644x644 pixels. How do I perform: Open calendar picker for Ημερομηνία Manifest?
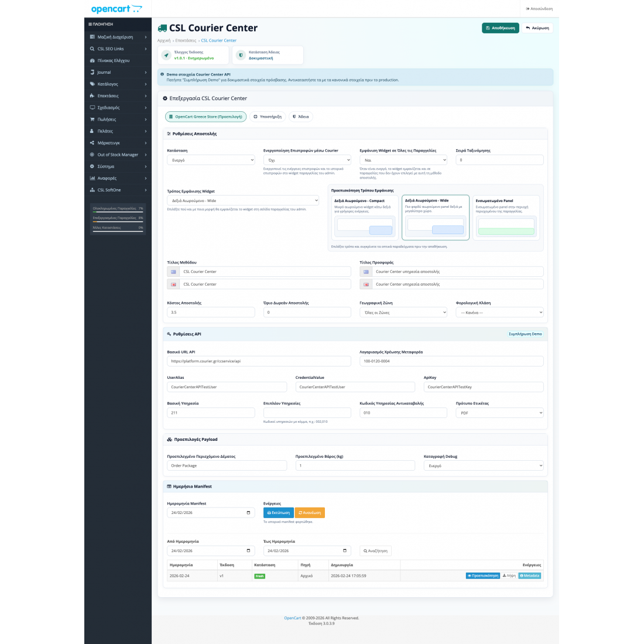[248, 513]
